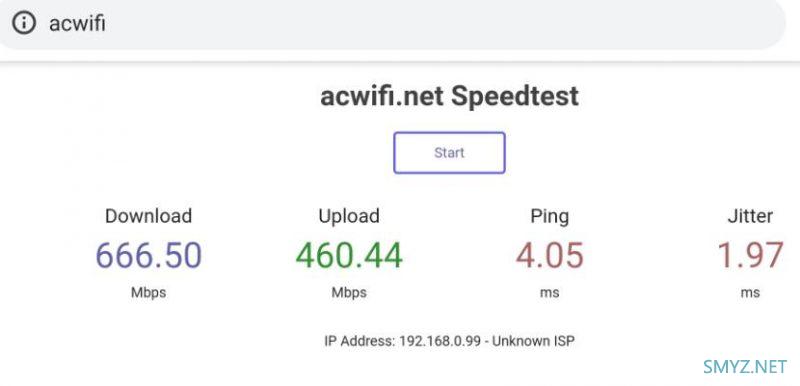
Task: Click the Upload label
Action: (349, 216)
